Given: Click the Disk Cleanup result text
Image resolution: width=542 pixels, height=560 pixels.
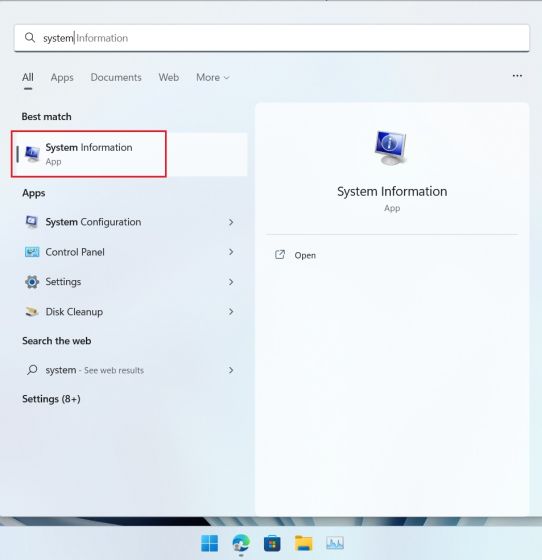Looking at the screenshot, I should [x=74, y=312].
